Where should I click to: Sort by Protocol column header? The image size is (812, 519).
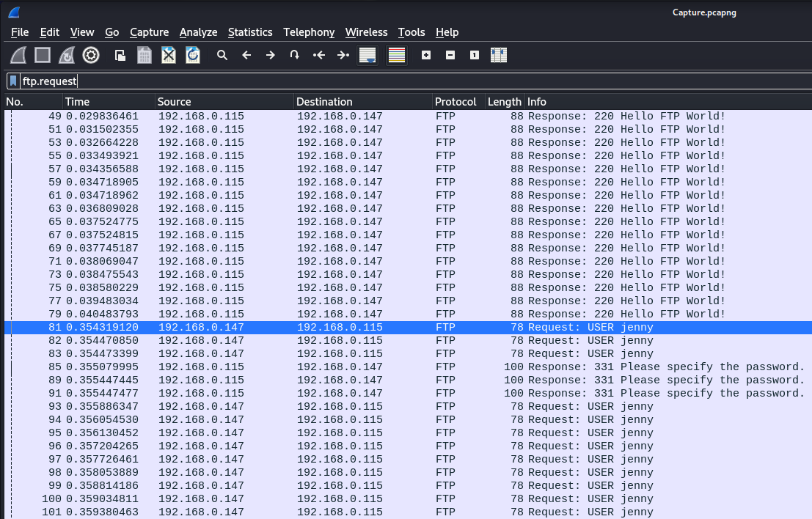click(x=455, y=102)
